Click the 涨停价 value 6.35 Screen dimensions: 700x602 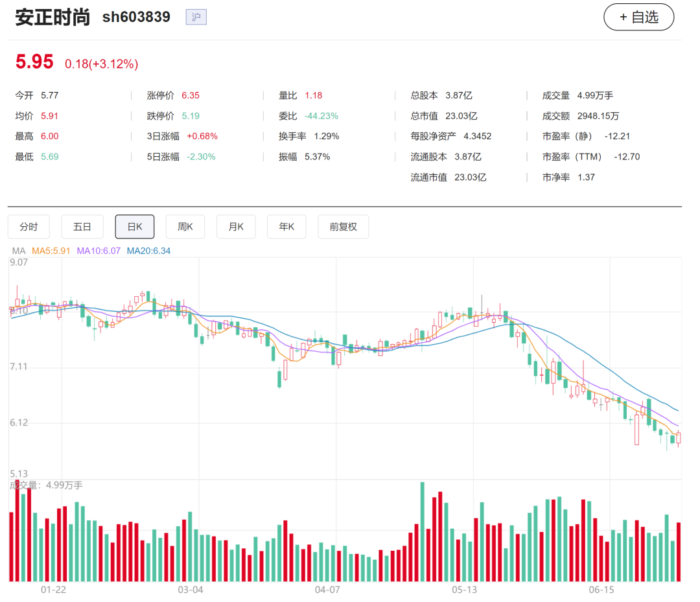191,95
